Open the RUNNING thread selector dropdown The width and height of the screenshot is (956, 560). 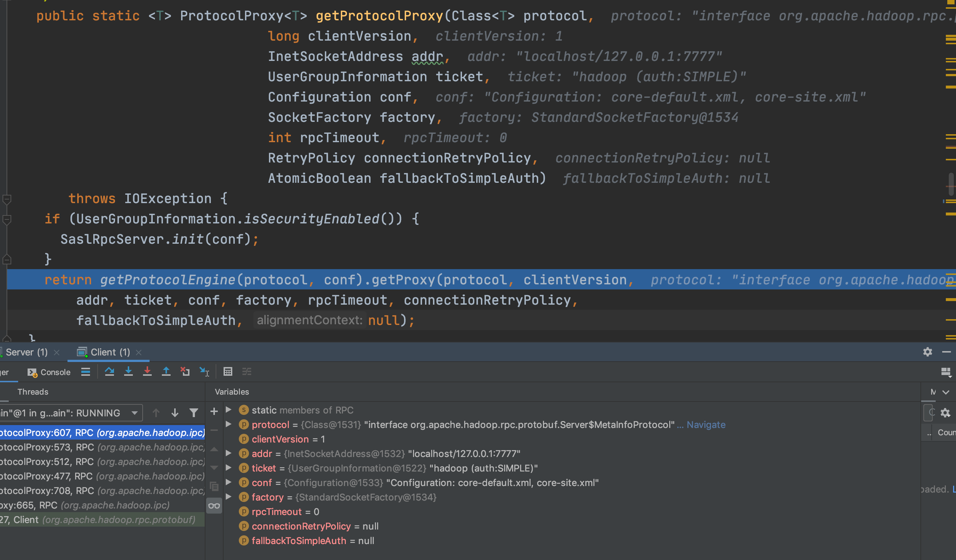point(134,413)
